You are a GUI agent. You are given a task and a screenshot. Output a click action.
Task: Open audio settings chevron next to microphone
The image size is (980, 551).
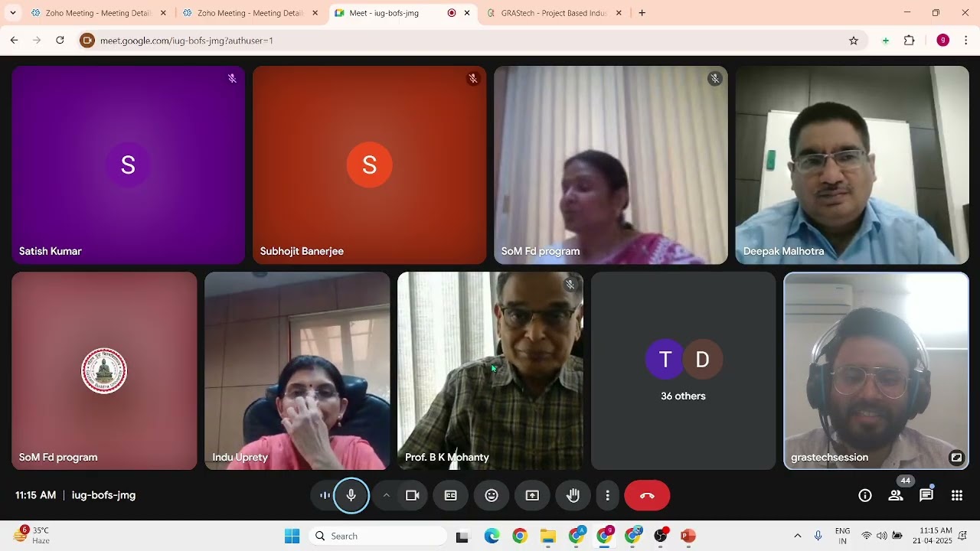coord(387,495)
